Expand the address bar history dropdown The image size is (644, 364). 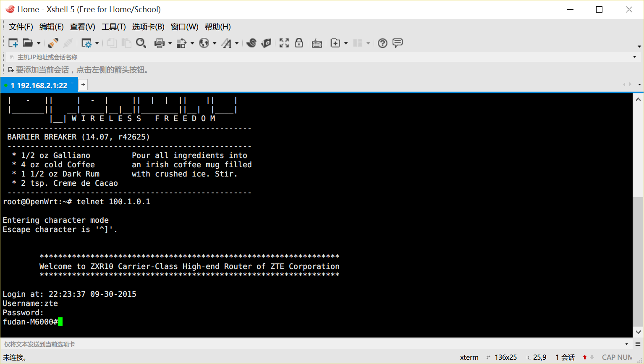pos(634,57)
